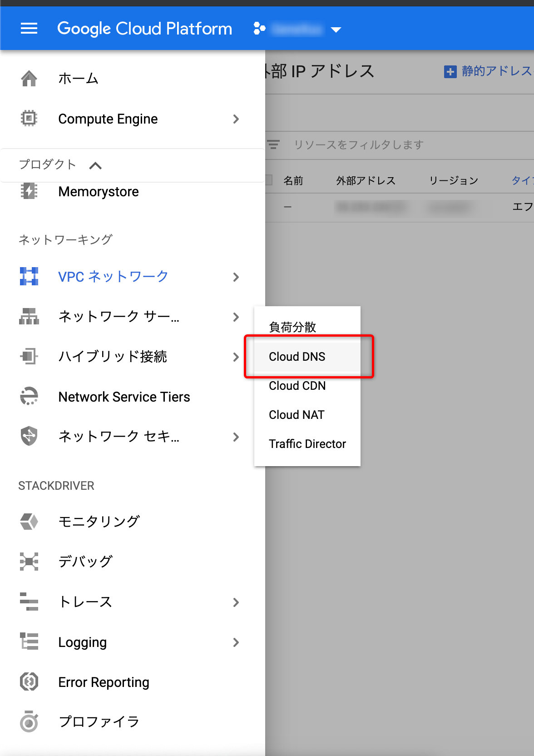Open the hamburger navigation menu
The height and width of the screenshot is (756, 534).
29,29
